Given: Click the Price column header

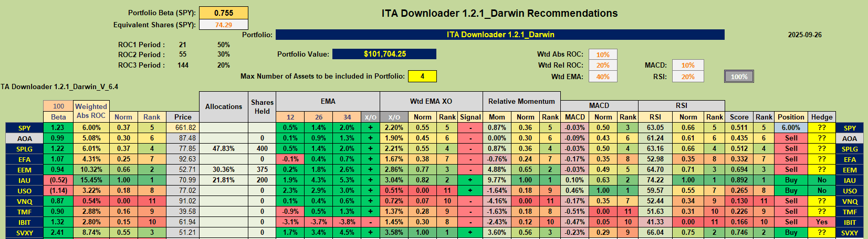Looking at the screenshot, I should 183,117.
